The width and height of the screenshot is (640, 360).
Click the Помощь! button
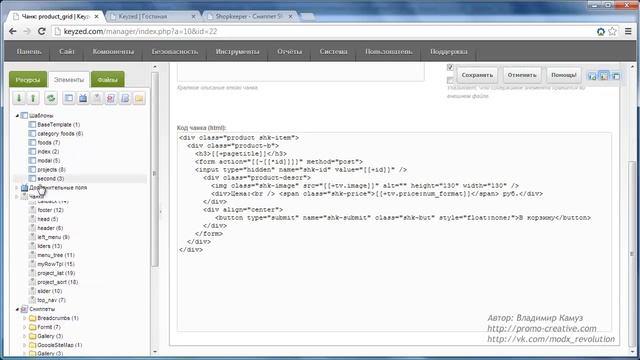564,75
